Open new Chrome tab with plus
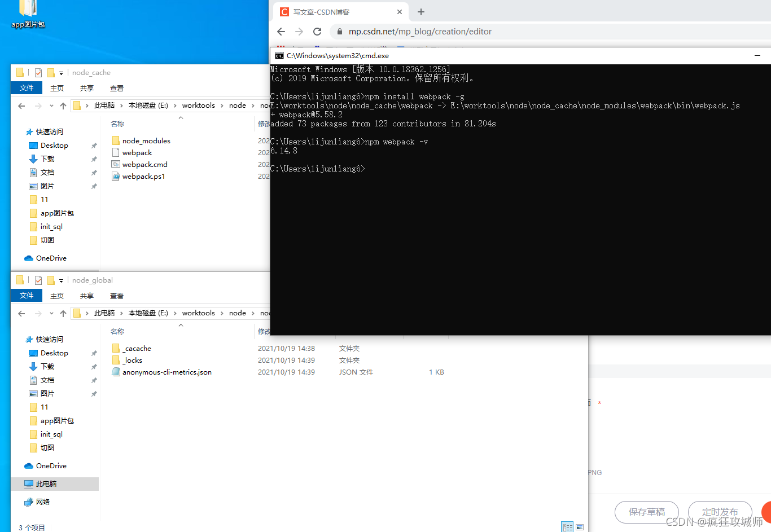The image size is (771, 532). click(x=421, y=12)
